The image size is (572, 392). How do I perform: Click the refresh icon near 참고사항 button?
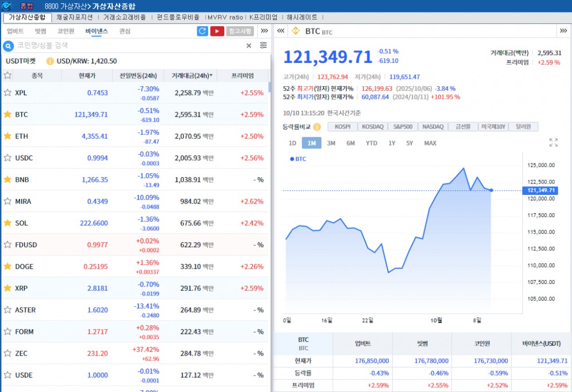(x=202, y=31)
